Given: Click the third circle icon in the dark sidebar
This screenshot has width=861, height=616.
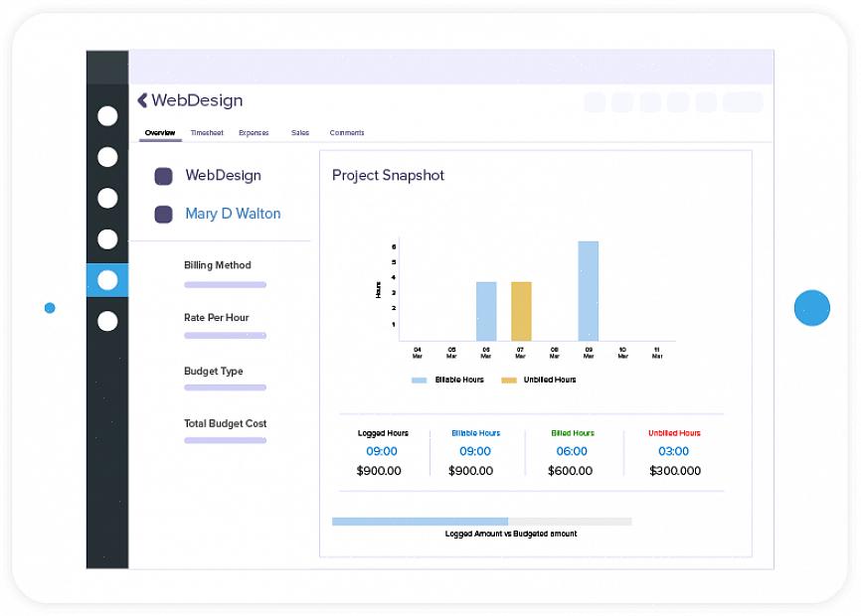Looking at the screenshot, I should coord(107,198).
